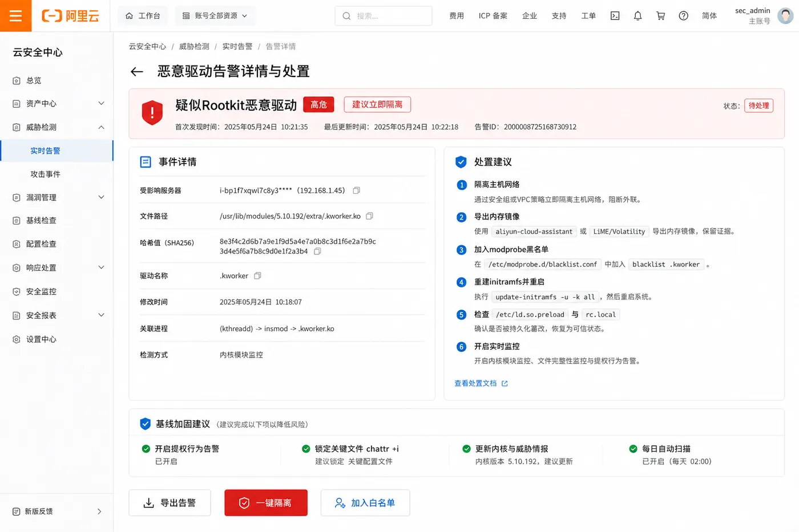The image size is (799, 532).
Task: Open the orange hamburger menu
Action: (15, 15)
